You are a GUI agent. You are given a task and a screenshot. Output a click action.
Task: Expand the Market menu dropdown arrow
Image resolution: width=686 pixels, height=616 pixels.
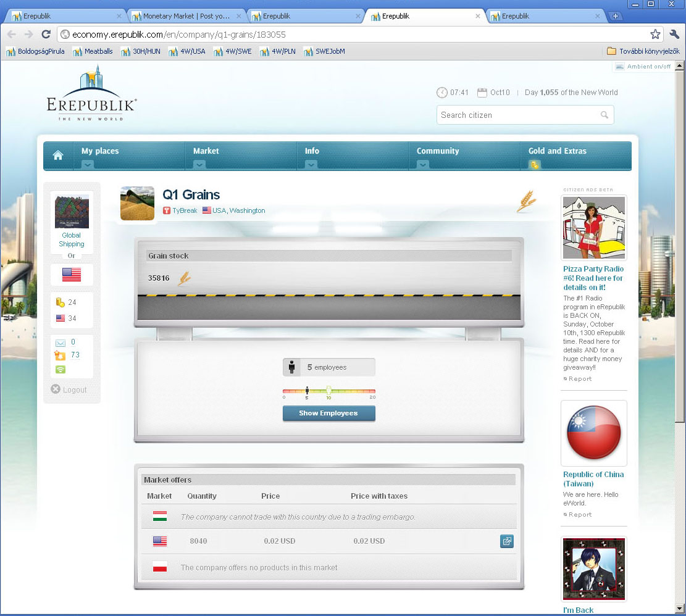(x=199, y=164)
